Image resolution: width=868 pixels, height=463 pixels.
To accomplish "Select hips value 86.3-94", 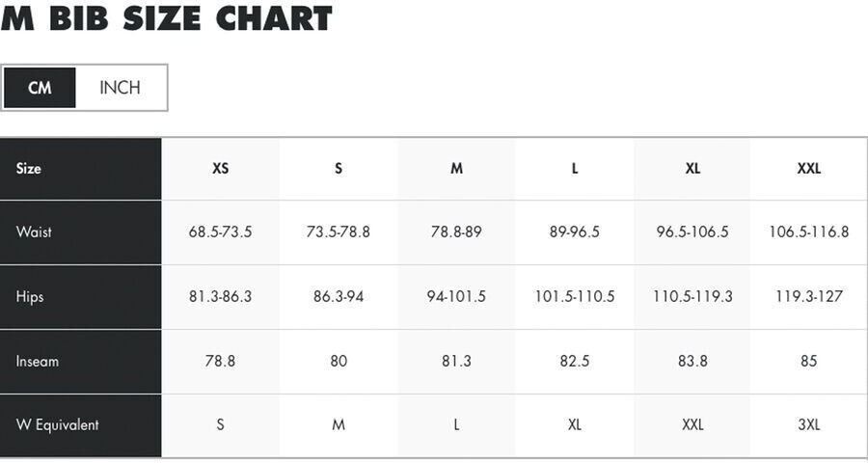I will pos(339,296).
